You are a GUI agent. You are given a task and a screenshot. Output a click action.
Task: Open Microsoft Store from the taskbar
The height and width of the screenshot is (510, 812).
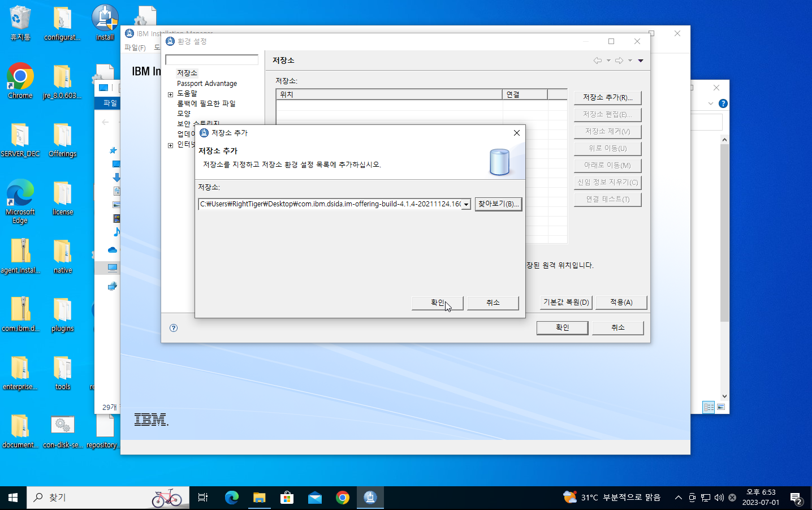point(287,498)
